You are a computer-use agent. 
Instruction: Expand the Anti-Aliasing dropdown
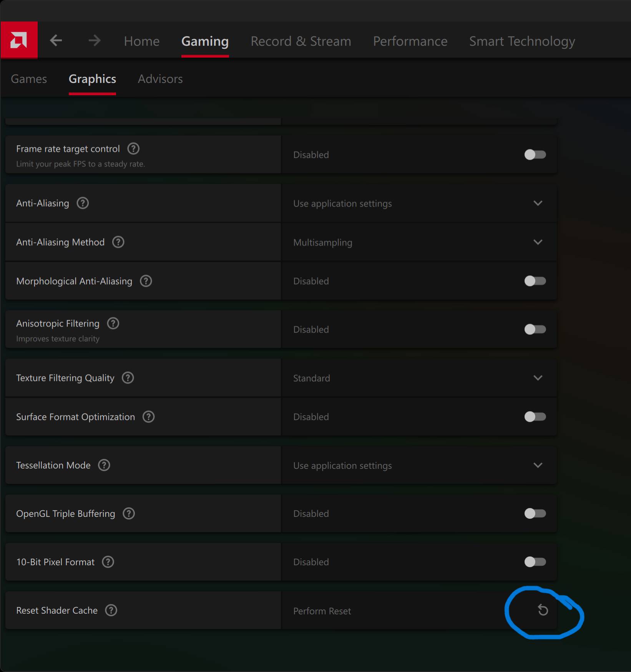click(538, 203)
